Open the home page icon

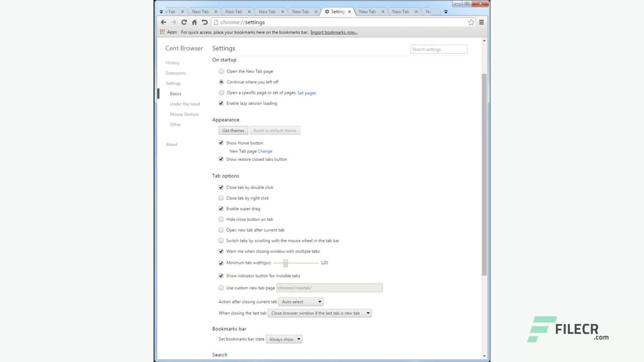(x=195, y=22)
